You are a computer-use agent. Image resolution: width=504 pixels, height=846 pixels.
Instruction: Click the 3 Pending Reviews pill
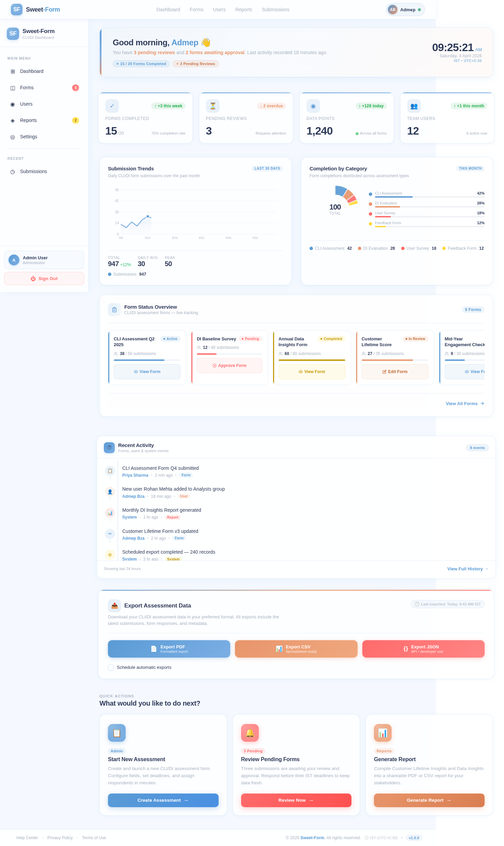196,64
